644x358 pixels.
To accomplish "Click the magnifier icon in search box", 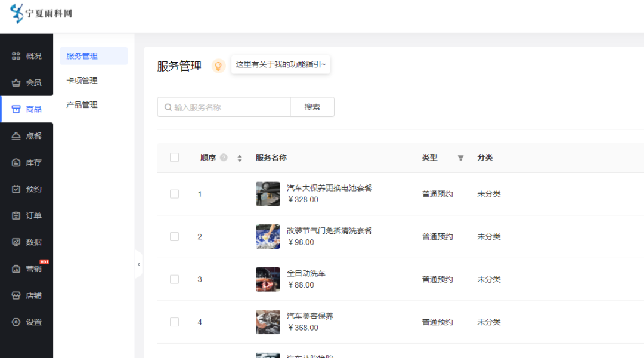I will [x=168, y=107].
